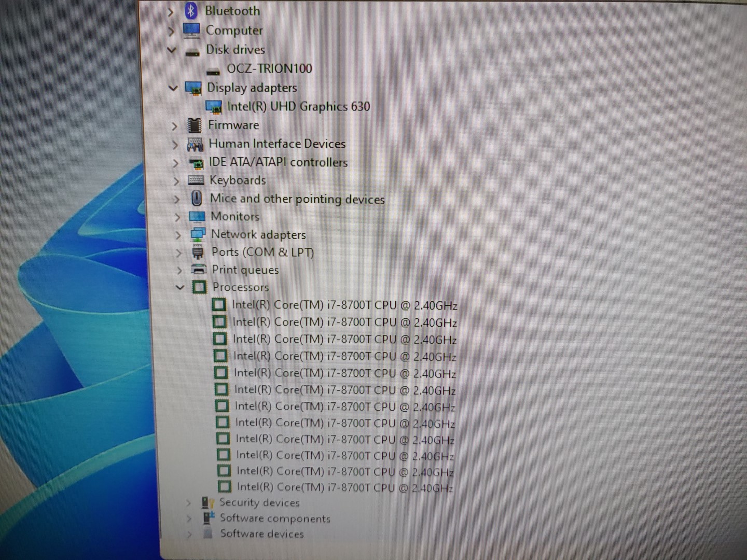Click the Processors category icon
This screenshot has width=747, height=560.
click(200, 287)
